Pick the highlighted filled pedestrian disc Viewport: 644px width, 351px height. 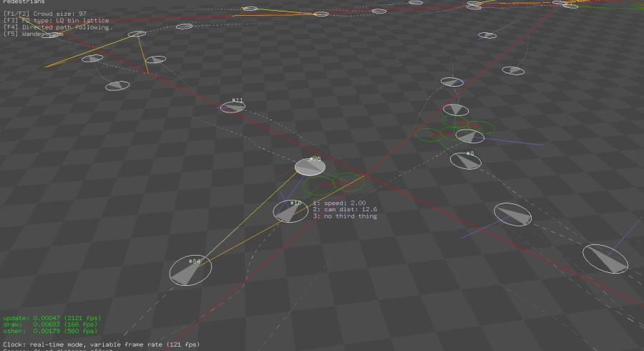click(310, 167)
